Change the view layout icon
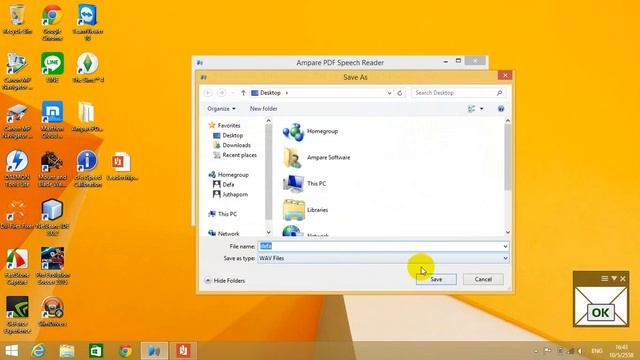 tap(471, 109)
